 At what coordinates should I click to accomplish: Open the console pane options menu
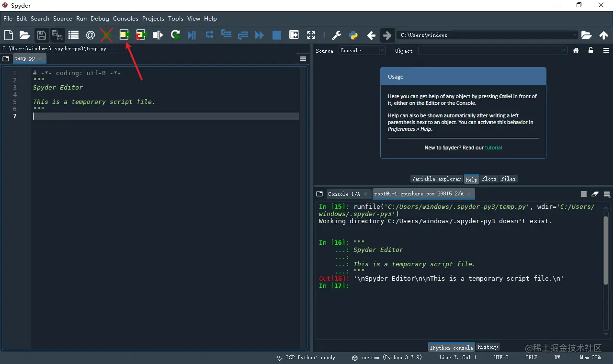click(607, 194)
